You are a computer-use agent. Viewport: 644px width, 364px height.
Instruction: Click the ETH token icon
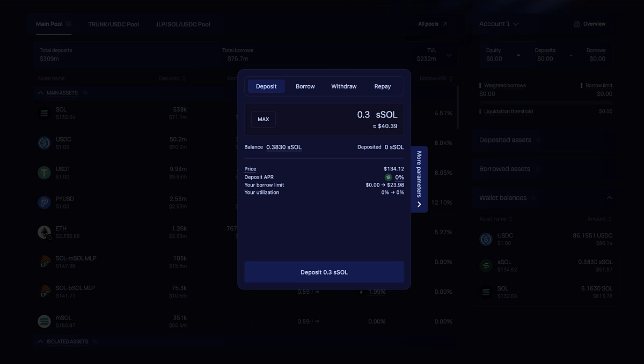coord(44,232)
